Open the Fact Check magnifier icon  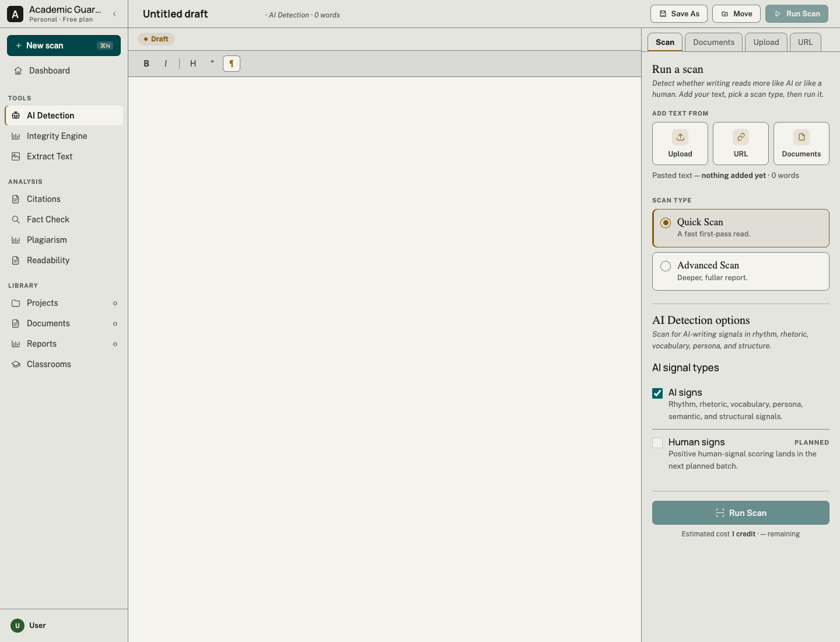click(16, 219)
